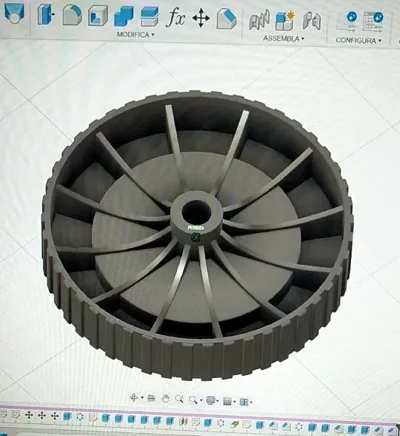Choose the Fillet tool icon
The width and height of the screenshot is (400, 436).
pyautogui.click(x=72, y=15)
